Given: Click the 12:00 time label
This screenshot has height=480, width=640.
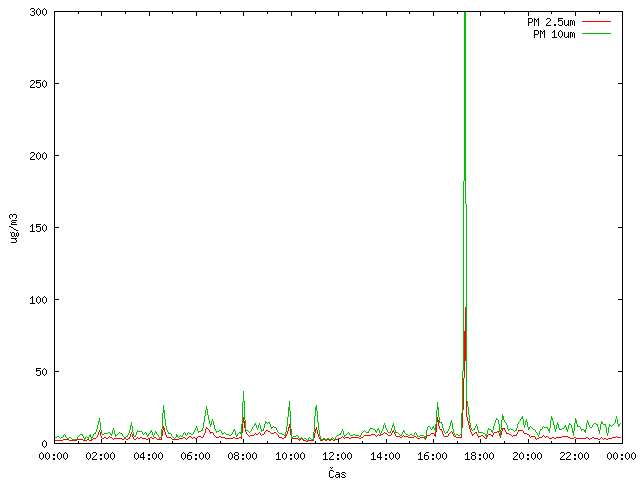Looking at the screenshot, I should coord(337,456).
